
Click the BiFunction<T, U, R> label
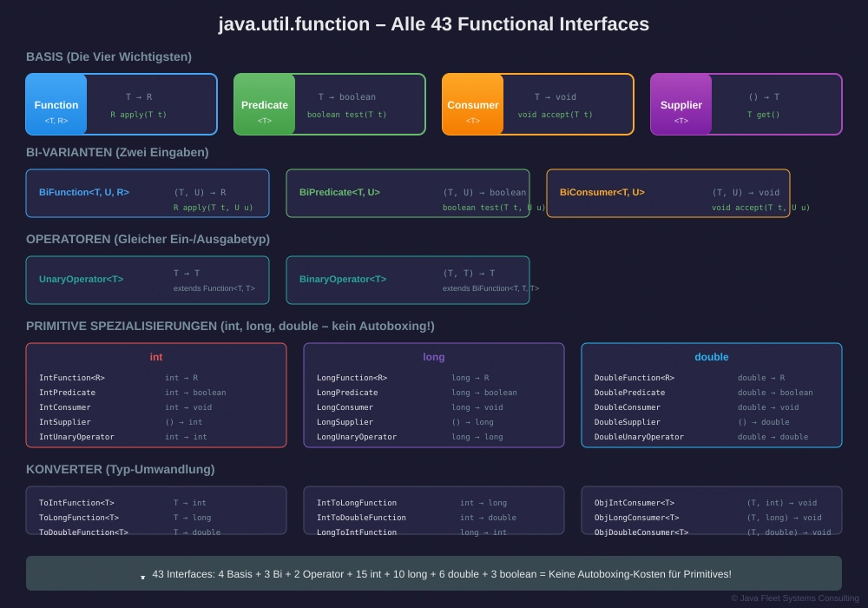click(x=84, y=193)
